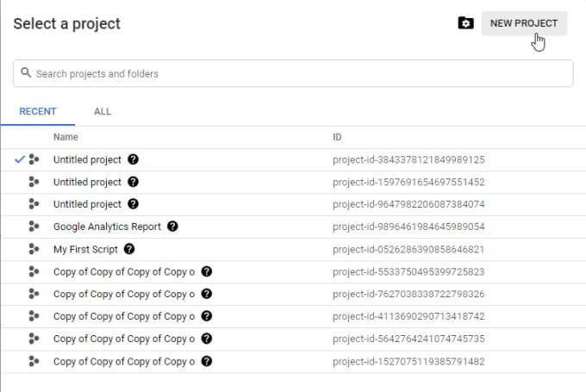Click help icon of project ending 791482

[207, 361]
